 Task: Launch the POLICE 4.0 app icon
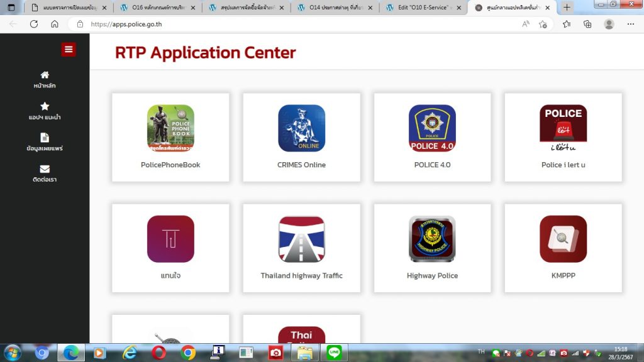(432, 128)
